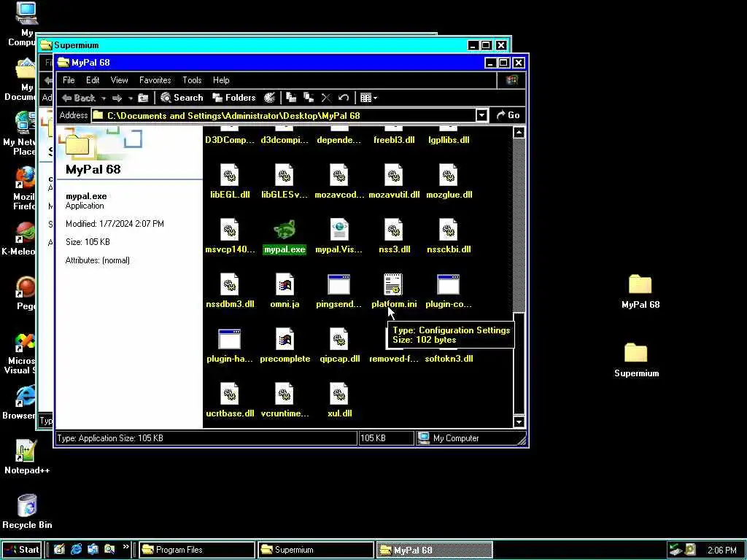Click the Undo toolbar icon

[344, 98]
